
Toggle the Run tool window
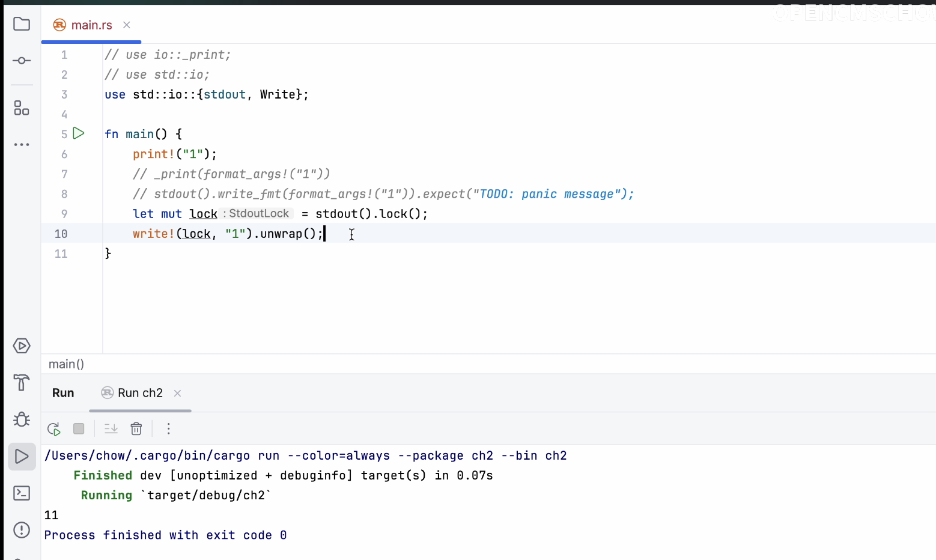[22, 457]
